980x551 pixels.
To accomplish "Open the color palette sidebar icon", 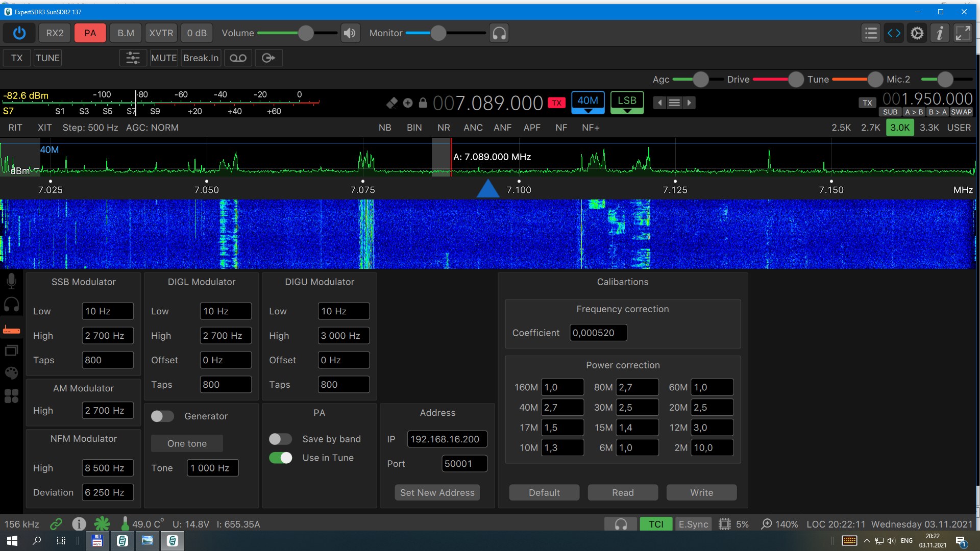I will click(11, 373).
